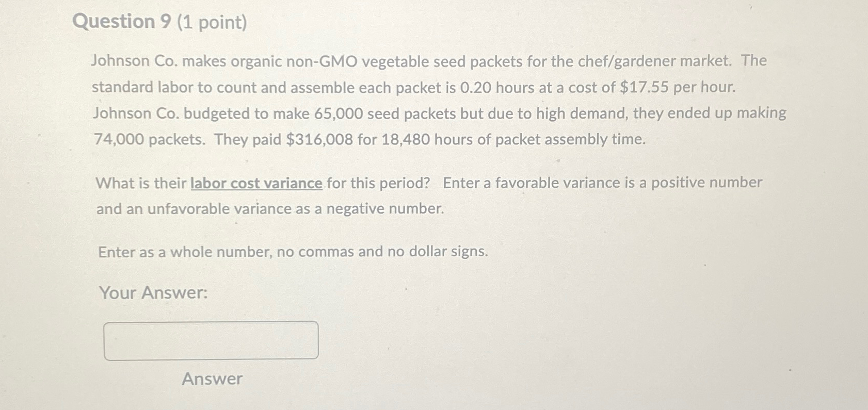Select the $17.55 per hour rate text
The height and width of the screenshot is (410, 868).
[676, 87]
